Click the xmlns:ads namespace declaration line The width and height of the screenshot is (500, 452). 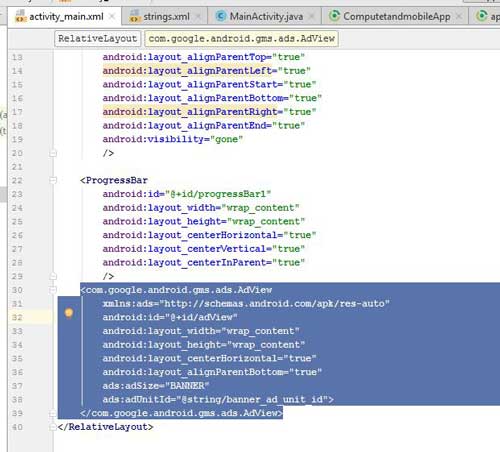pyautogui.click(x=246, y=304)
